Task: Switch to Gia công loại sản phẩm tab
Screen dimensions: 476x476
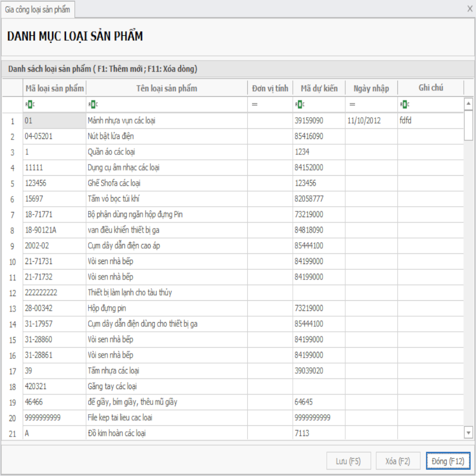Action: click(37, 9)
